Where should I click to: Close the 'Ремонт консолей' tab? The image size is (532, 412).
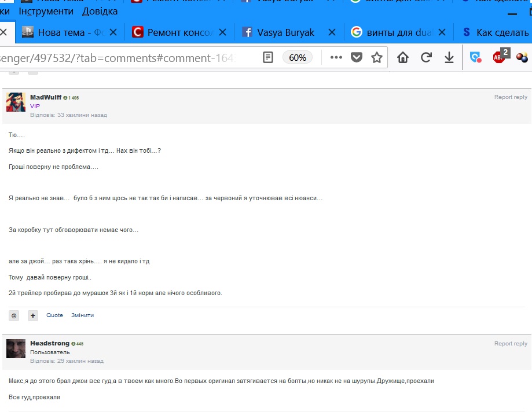[223, 32]
